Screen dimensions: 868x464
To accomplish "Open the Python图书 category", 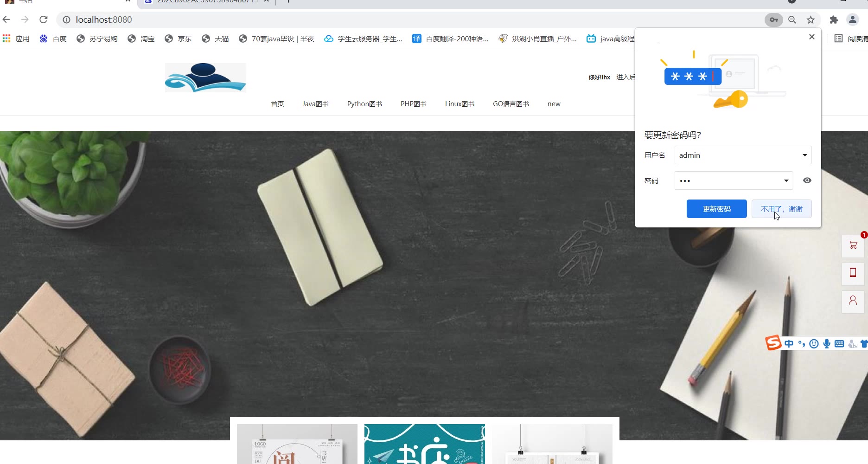I will pyautogui.click(x=364, y=104).
